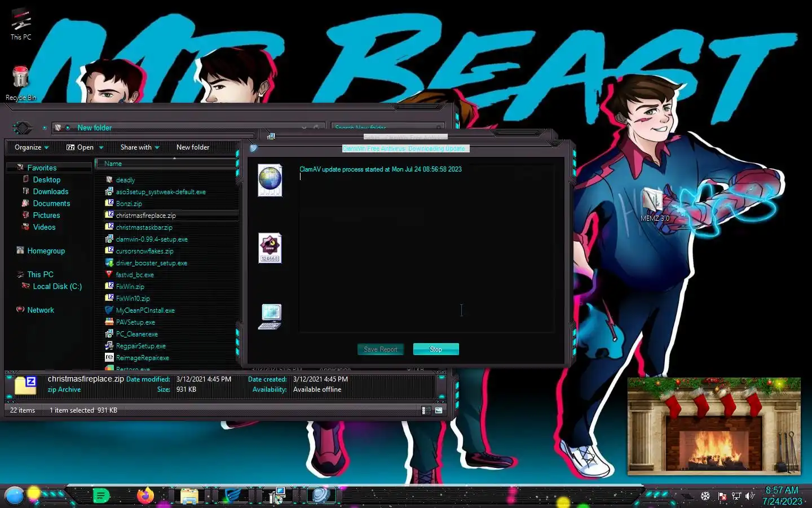This screenshot has width=812, height=508.
Task: Click the blue shield taskbar icon
Action: tap(233, 496)
